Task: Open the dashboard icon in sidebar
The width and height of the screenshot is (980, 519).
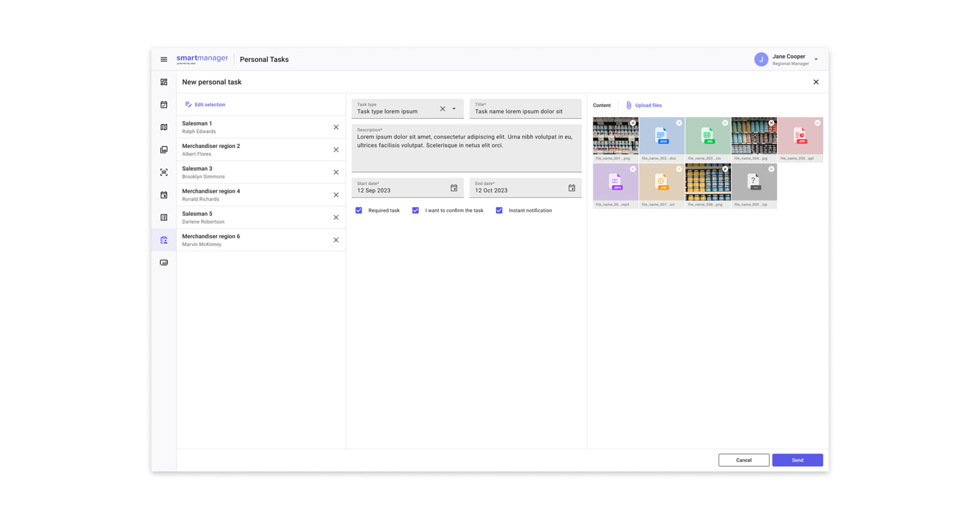Action: tap(164, 82)
